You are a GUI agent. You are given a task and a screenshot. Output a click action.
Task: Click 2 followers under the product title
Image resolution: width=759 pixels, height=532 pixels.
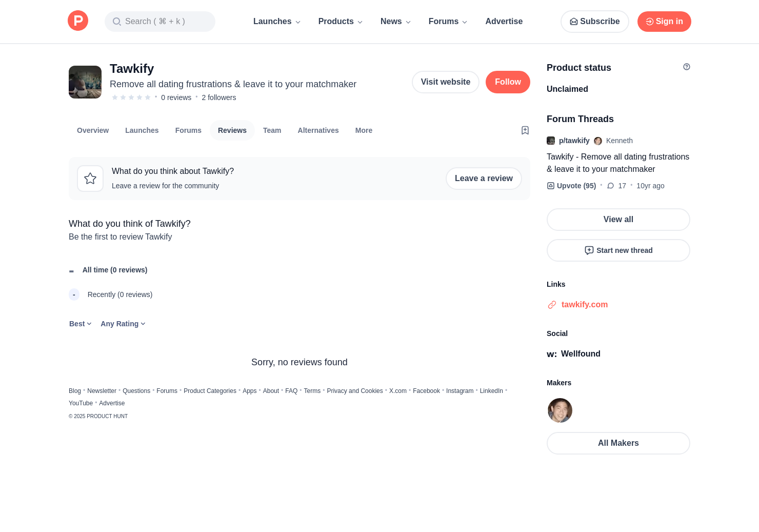219,97
